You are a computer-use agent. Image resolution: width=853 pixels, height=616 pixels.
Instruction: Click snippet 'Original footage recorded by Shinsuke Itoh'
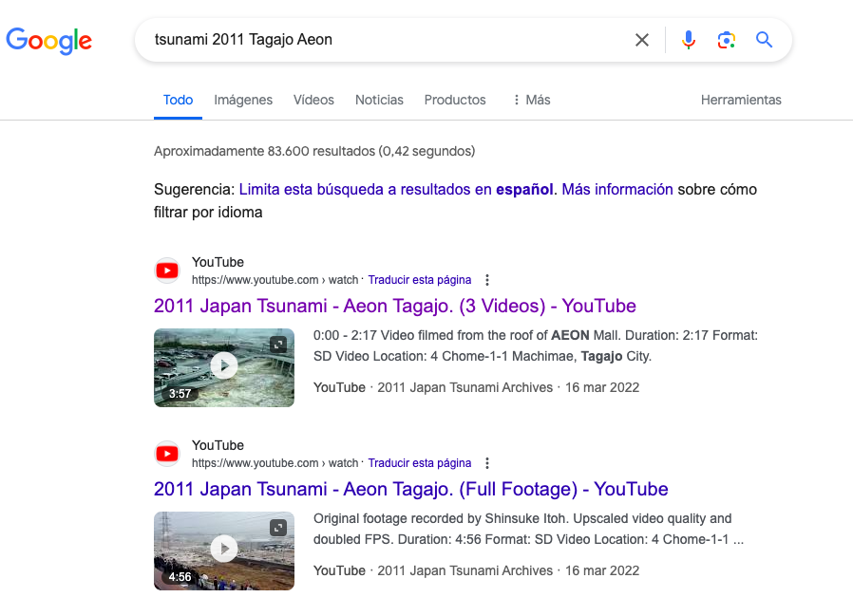(529, 529)
